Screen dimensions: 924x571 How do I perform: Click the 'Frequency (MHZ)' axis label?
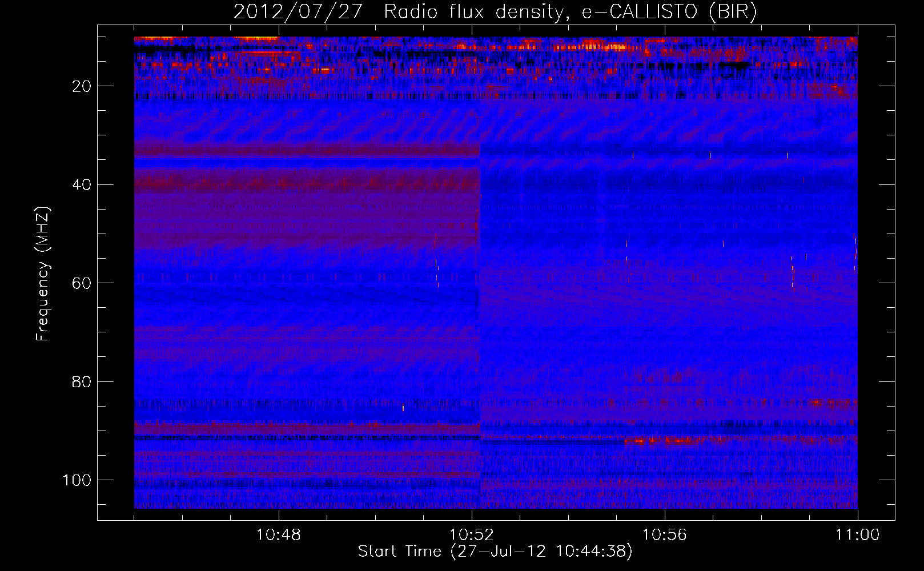coord(43,274)
